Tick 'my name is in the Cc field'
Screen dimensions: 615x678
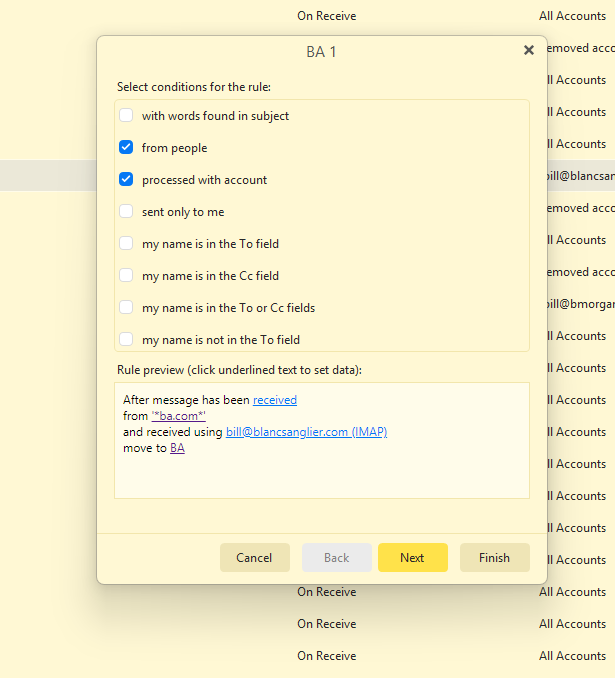pos(126,275)
